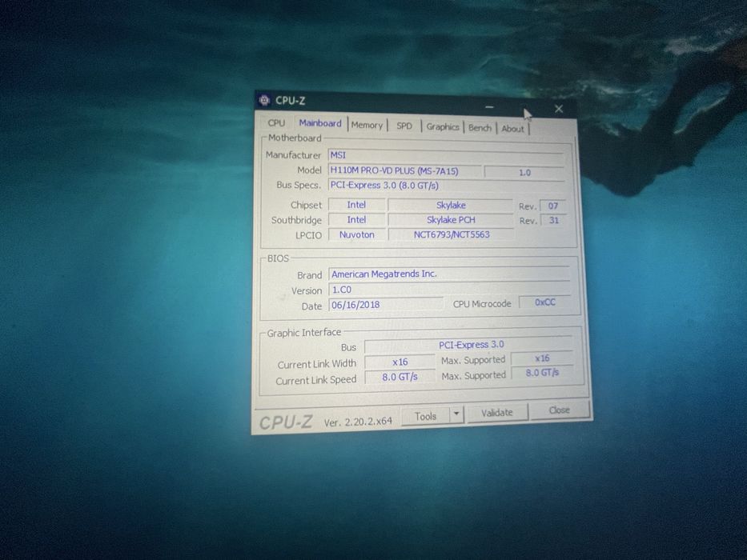Click the CPU Microcode label
747x560 pixels.
tap(482, 304)
